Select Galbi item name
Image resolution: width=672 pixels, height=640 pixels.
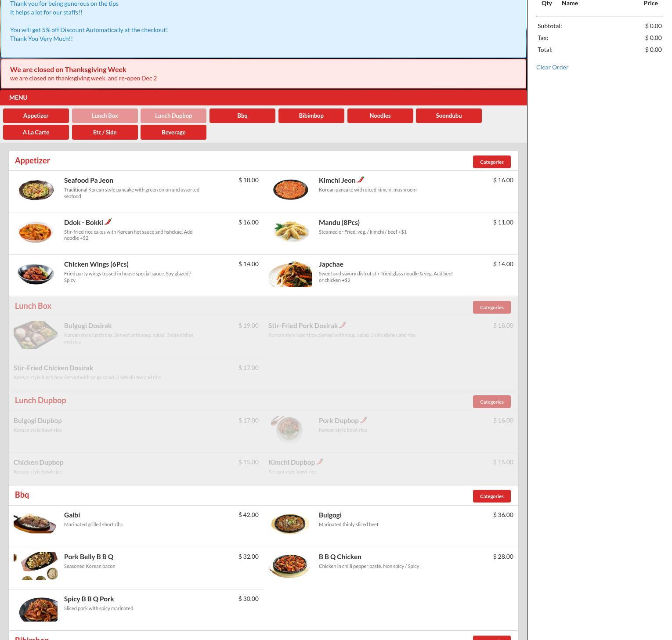coord(72,515)
